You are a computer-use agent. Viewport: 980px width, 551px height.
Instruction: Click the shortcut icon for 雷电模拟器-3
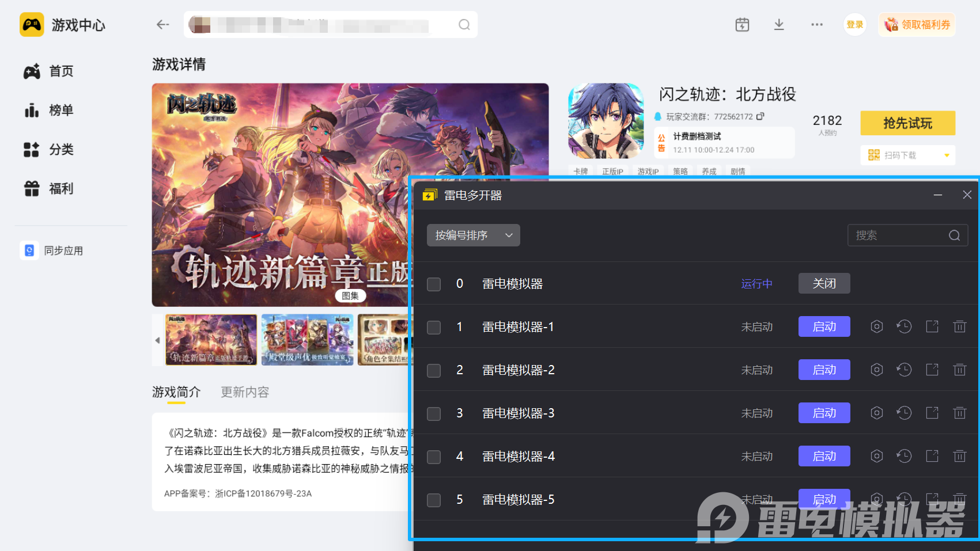pos(932,413)
